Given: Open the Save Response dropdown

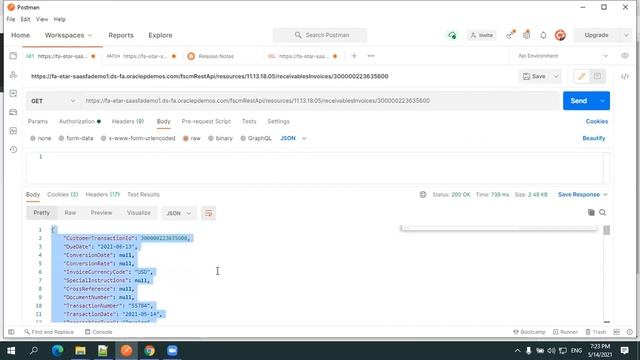Looking at the screenshot, I should tap(582, 195).
